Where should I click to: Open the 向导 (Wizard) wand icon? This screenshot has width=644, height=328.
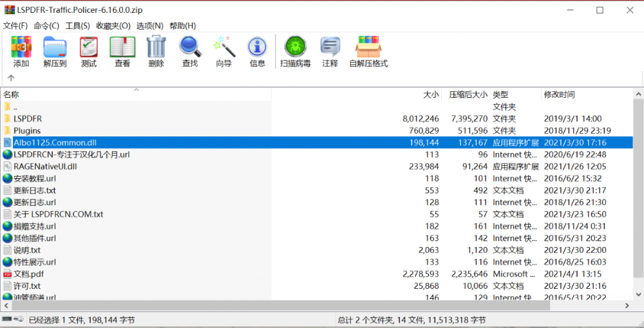pos(224,46)
